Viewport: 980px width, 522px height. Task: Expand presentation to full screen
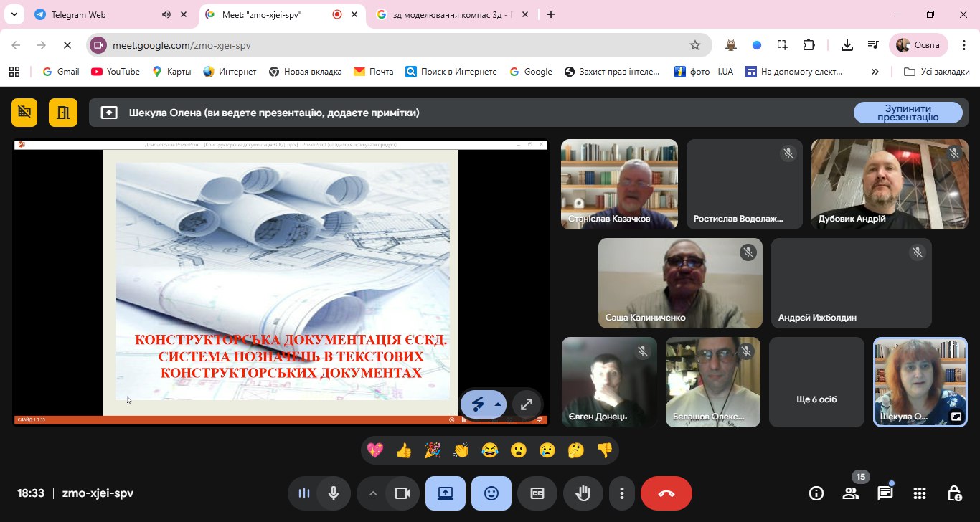tap(526, 404)
